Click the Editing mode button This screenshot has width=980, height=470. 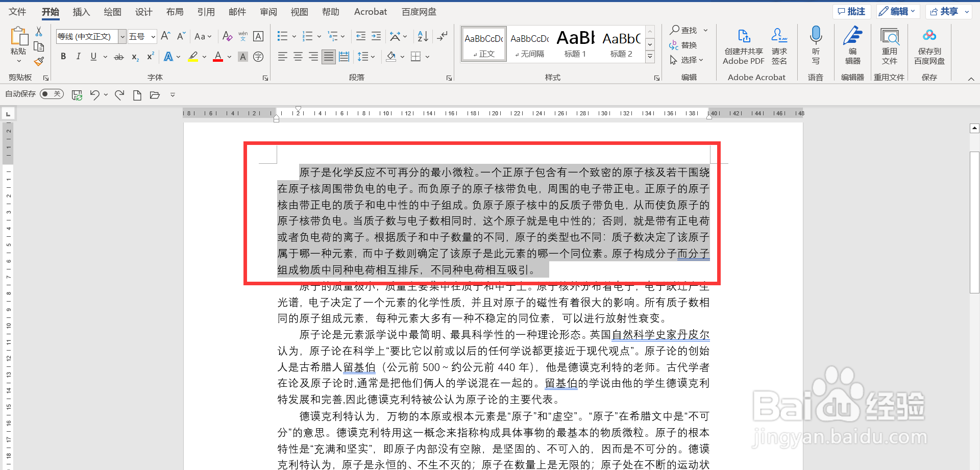[898, 11]
